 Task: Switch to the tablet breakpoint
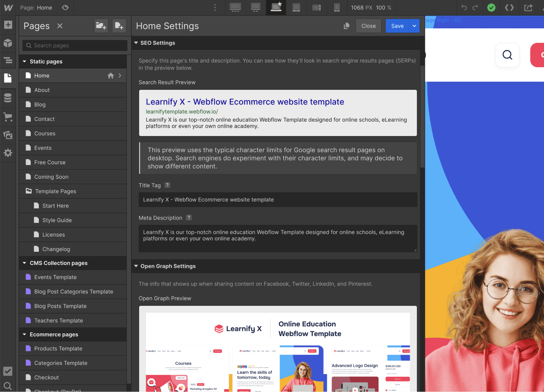point(296,7)
